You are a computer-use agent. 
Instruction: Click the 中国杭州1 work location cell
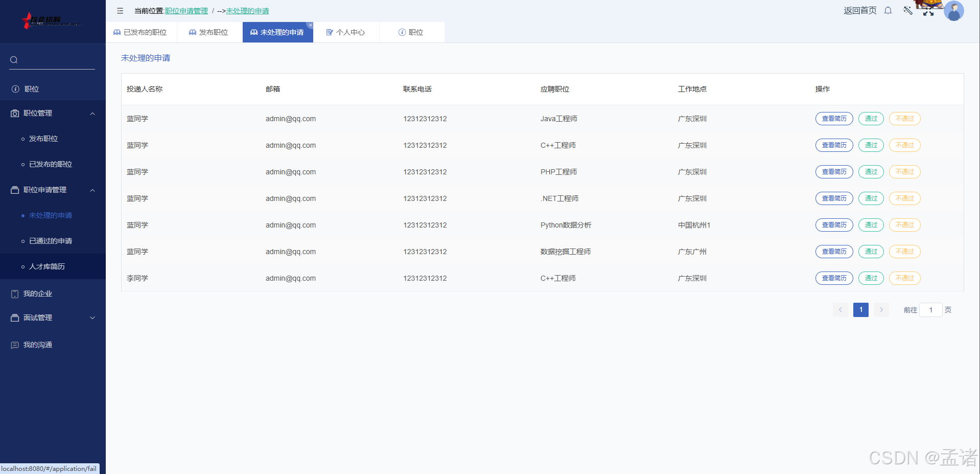click(x=694, y=225)
